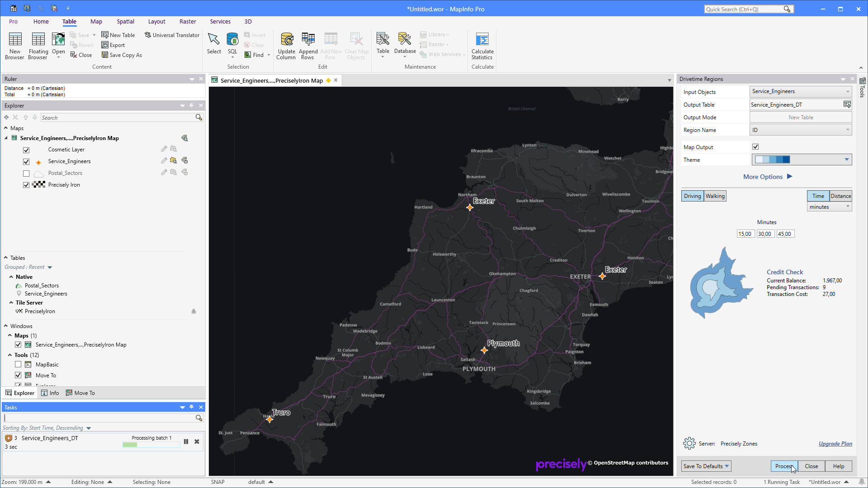Open the Input Objects dropdown
The height and width of the screenshot is (488, 868).
click(801, 91)
